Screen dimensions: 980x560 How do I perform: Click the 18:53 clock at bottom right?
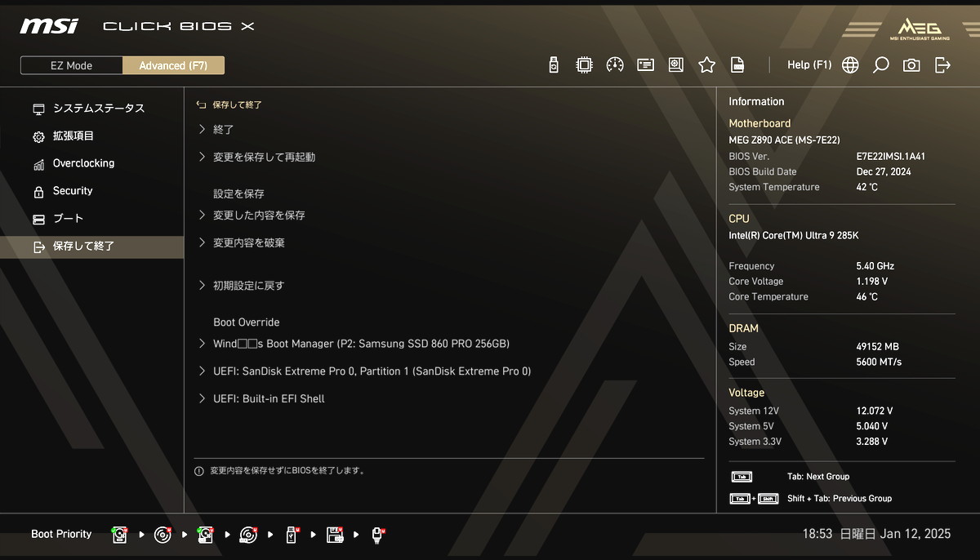point(817,534)
